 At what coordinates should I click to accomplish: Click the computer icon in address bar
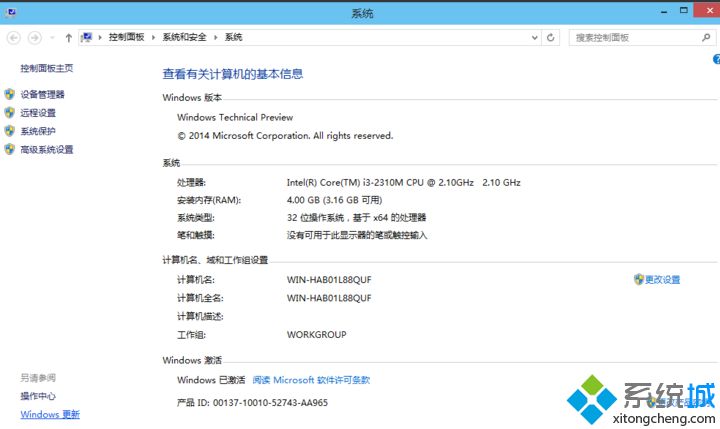[86, 37]
